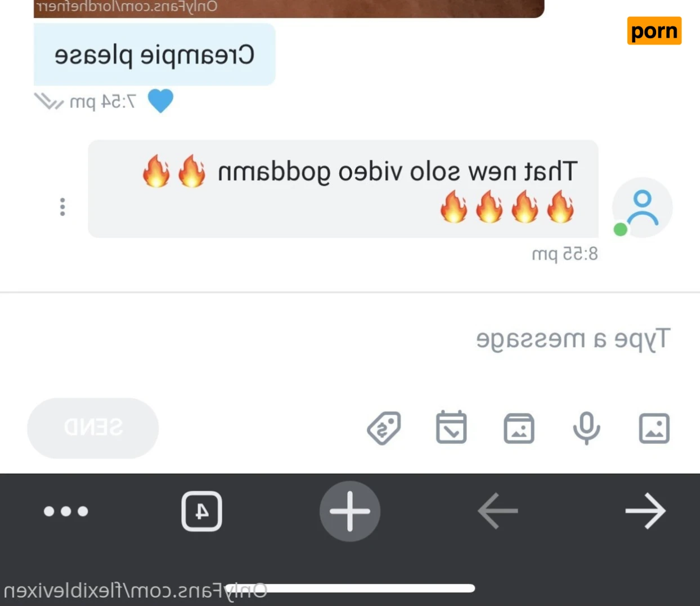The height and width of the screenshot is (606, 700).
Task: Show open tabs with the 4 tabs button
Action: coord(201,511)
